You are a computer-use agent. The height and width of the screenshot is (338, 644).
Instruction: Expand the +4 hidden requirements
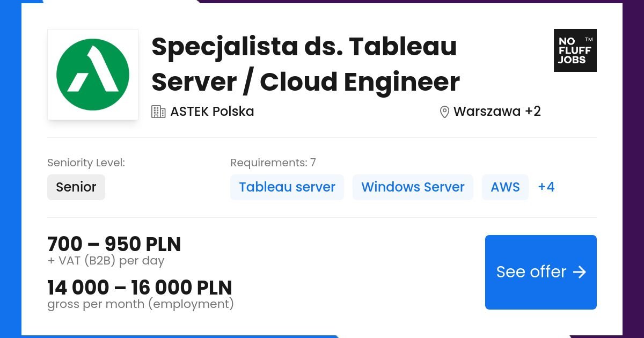[546, 187]
